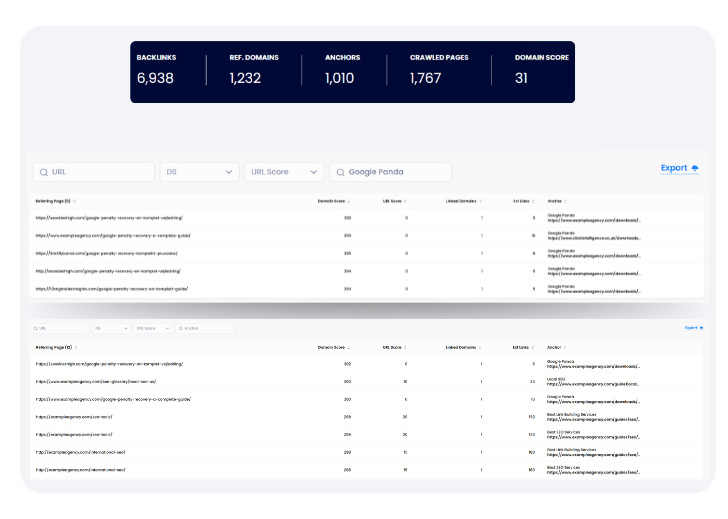Click the Export link in lower table

tap(692, 328)
